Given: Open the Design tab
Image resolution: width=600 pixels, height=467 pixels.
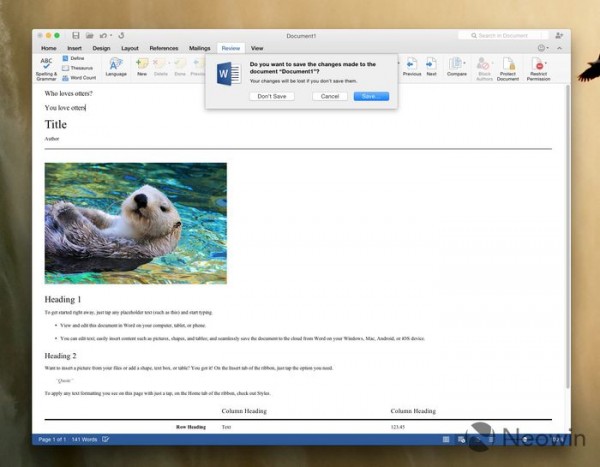Looking at the screenshot, I should pyautogui.click(x=101, y=48).
